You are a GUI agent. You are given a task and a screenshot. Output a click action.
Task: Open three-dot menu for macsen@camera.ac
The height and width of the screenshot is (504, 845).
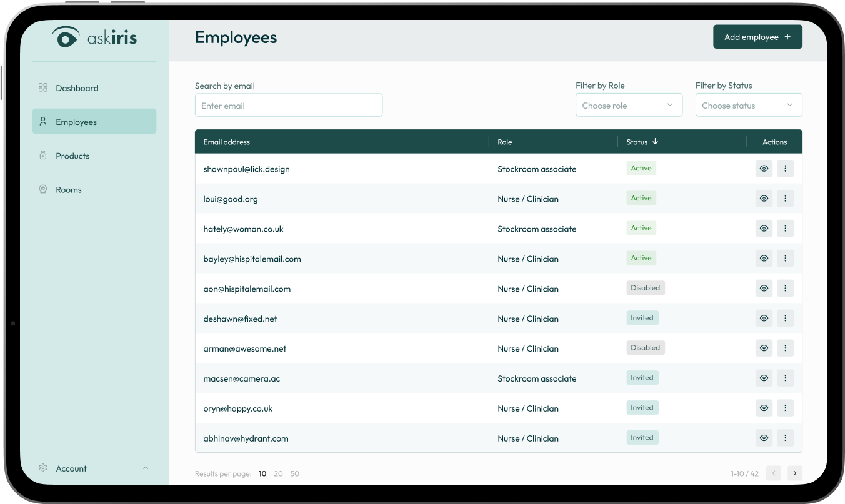click(785, 378)
